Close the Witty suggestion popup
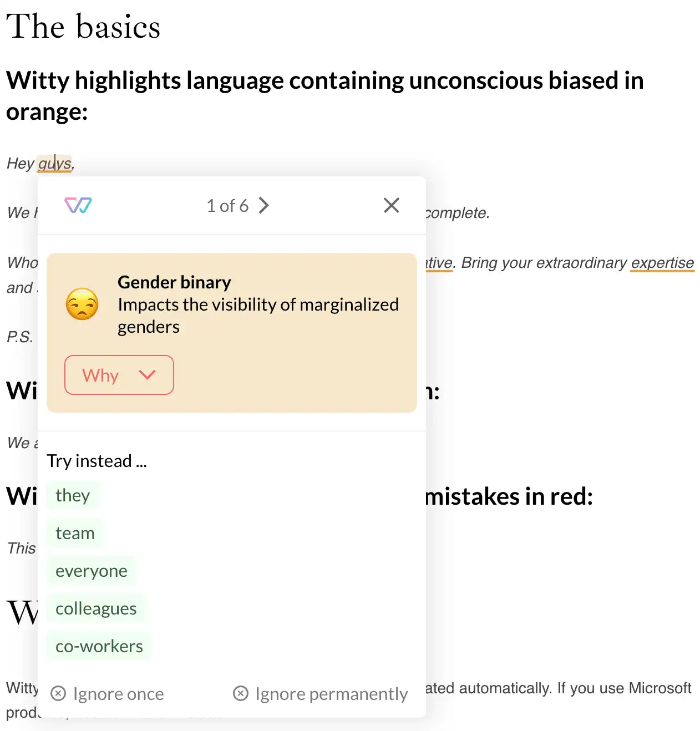Screen dimensions: 700x731 pos(392,205)
